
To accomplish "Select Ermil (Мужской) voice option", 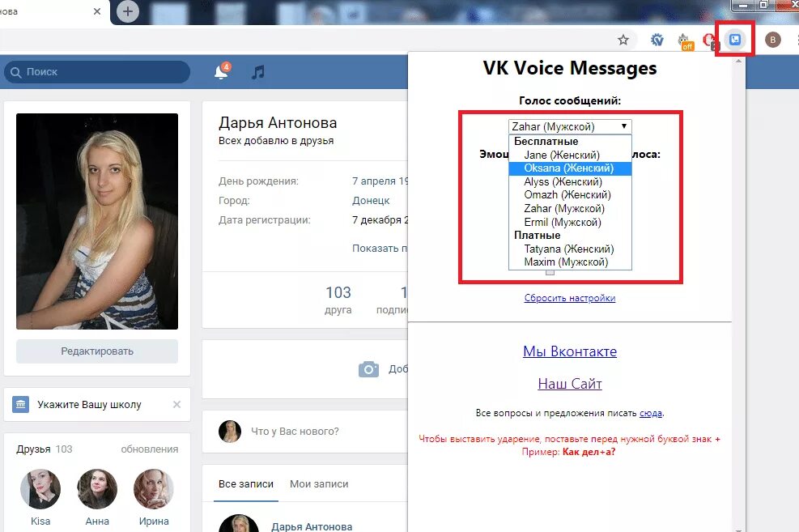I will 570,222.
